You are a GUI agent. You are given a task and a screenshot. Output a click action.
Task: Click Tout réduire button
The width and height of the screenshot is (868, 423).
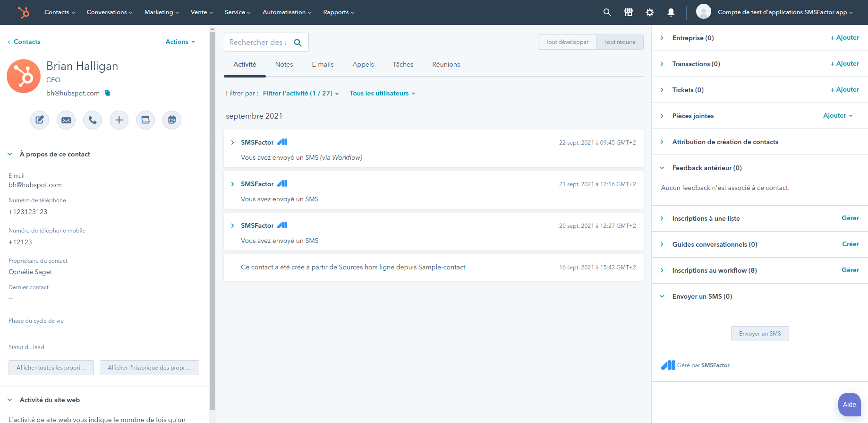coord(620,42)
